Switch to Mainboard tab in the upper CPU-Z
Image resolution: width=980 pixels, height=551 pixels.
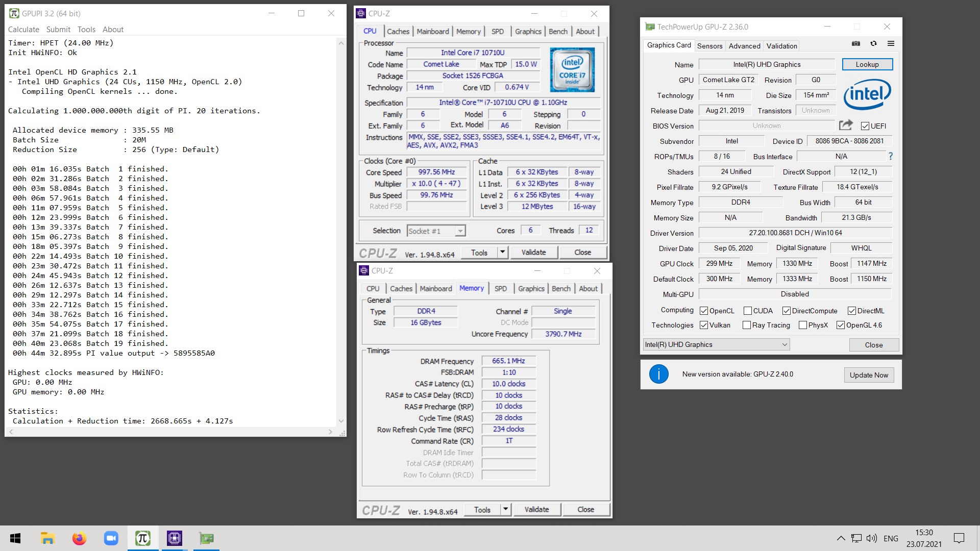coord(433,31)
